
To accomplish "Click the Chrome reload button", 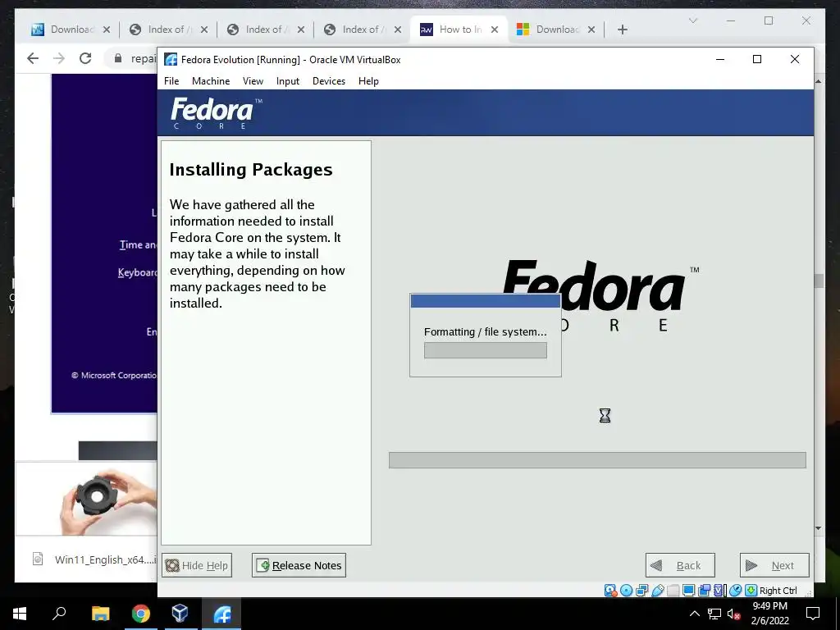I will 85,58.
